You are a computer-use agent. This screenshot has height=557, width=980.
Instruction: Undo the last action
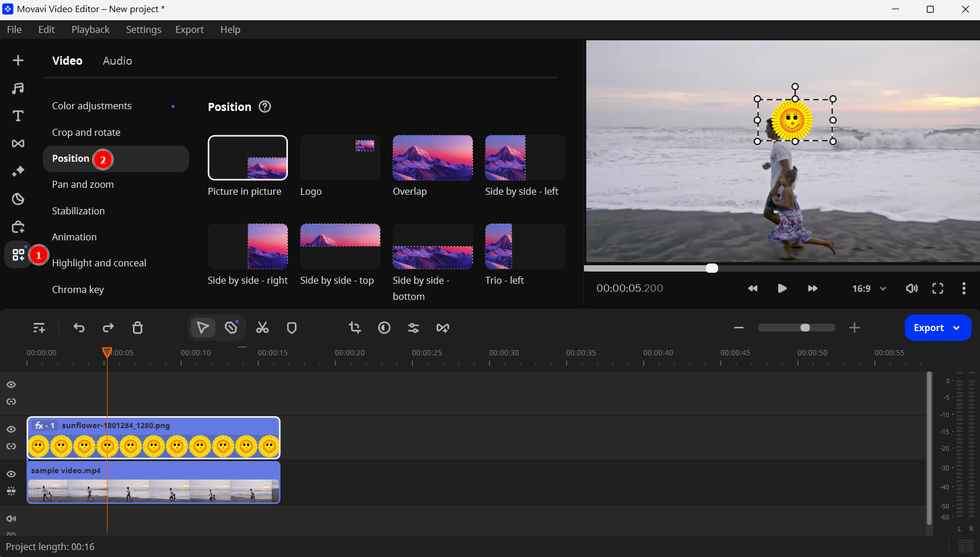pyautogui.click(x=79, y=328)
